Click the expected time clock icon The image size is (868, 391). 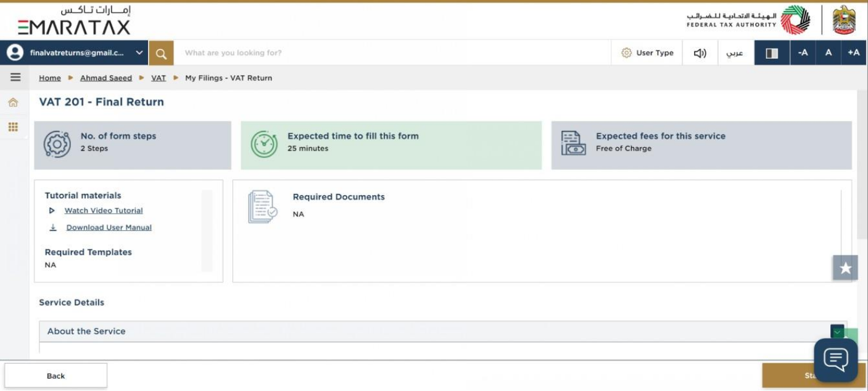264,145
